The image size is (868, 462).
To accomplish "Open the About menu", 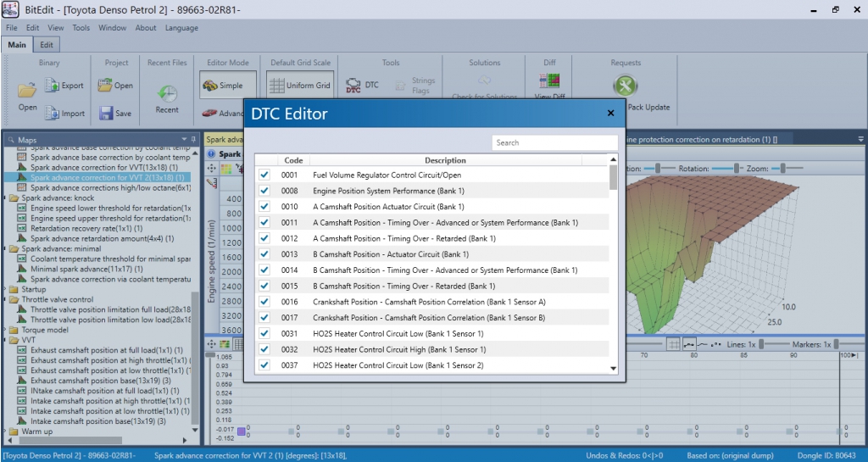I will (146, 28).
